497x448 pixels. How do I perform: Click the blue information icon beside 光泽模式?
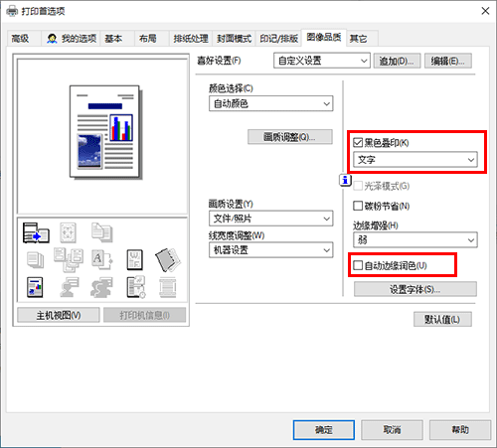[345, 181]
